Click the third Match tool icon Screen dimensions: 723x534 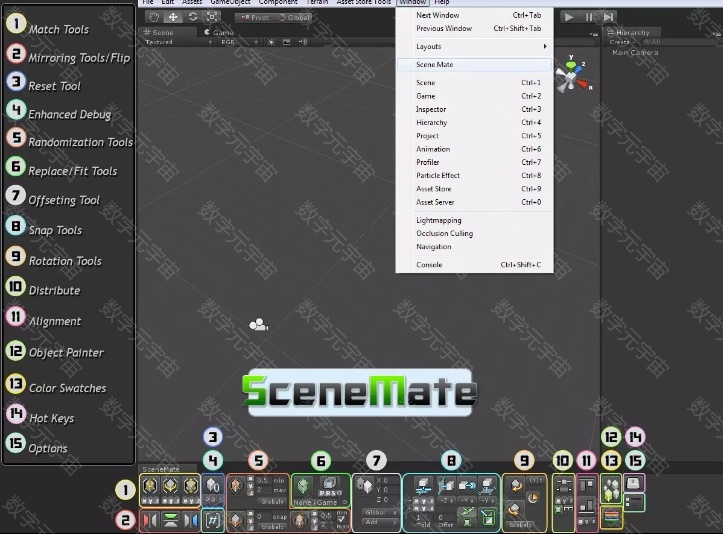click(x=190, y=486)
